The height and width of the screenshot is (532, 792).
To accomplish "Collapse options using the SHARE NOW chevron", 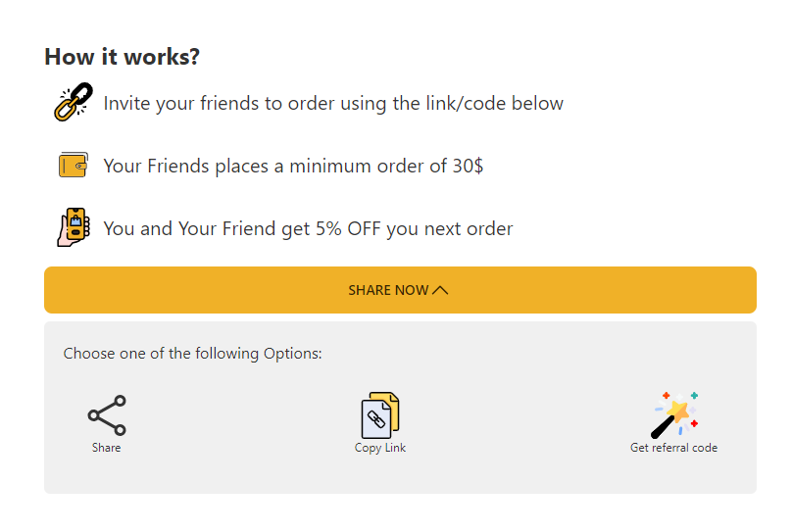I will pyautogui.click(x=440, y=290).
